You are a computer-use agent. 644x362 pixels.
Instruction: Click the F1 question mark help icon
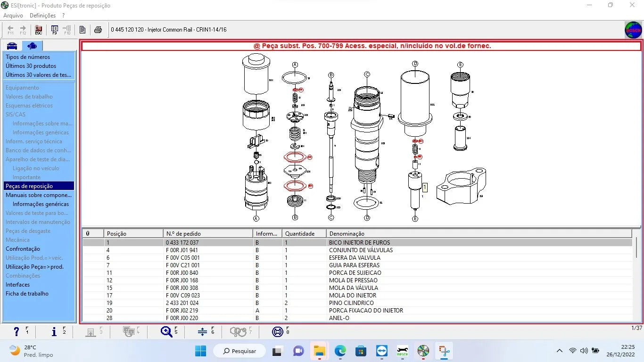(17, 332)
